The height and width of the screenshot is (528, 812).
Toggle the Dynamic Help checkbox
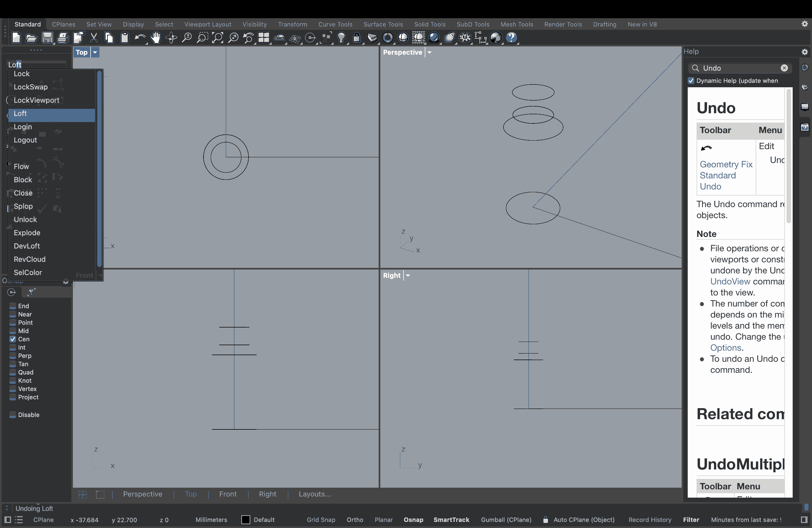coord(691,81)
